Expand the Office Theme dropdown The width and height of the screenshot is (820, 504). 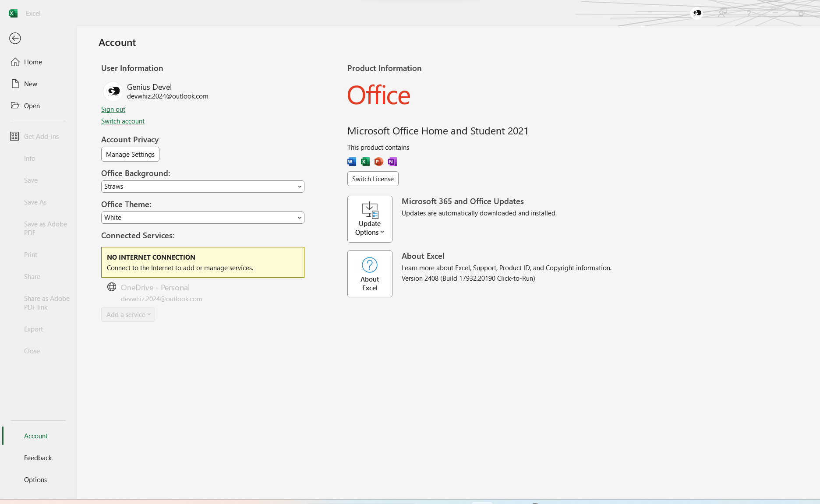pyautogui.click(x=202, y=218)
